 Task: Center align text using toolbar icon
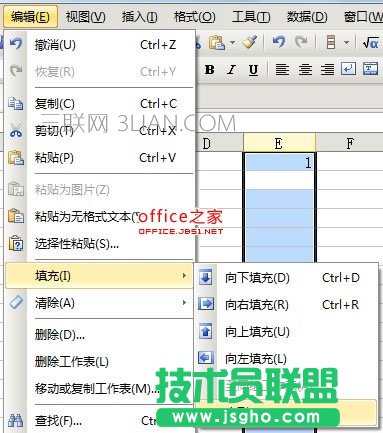305,70
